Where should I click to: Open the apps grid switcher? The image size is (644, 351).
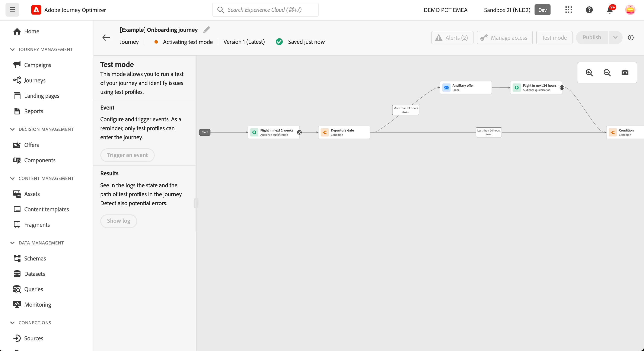click(568, 10)
